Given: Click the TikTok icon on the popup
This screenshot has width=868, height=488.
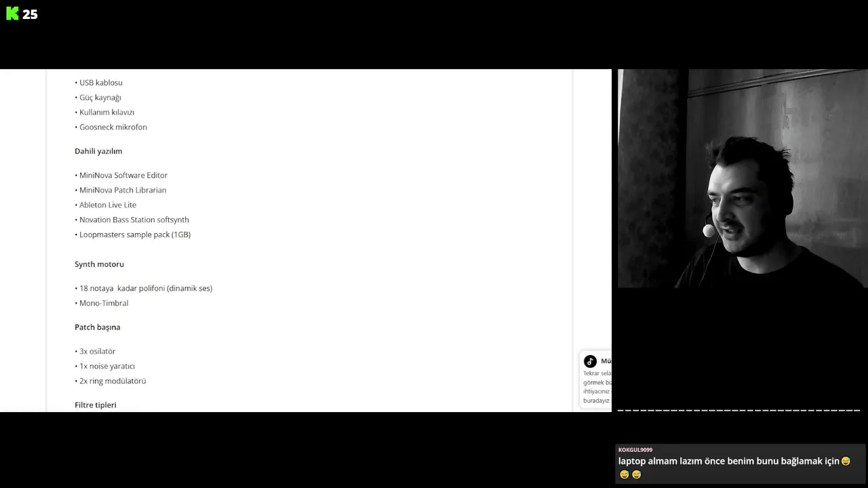Looking at the screenshot, I should [590, 361].
